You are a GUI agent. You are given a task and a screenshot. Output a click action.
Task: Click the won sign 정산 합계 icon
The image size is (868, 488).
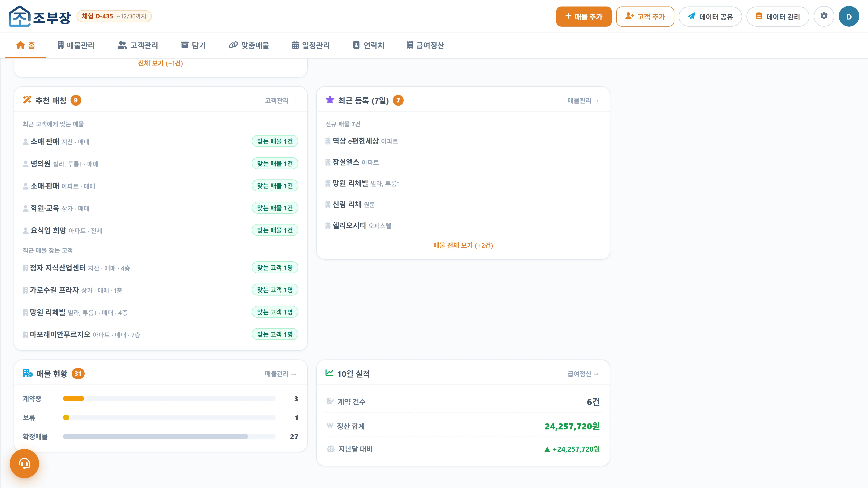[329, 426]
